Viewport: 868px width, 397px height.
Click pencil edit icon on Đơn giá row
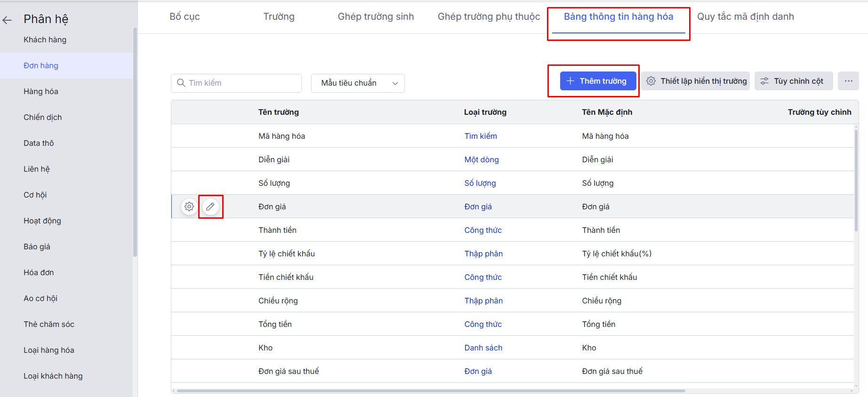click(x=210, y=206)
